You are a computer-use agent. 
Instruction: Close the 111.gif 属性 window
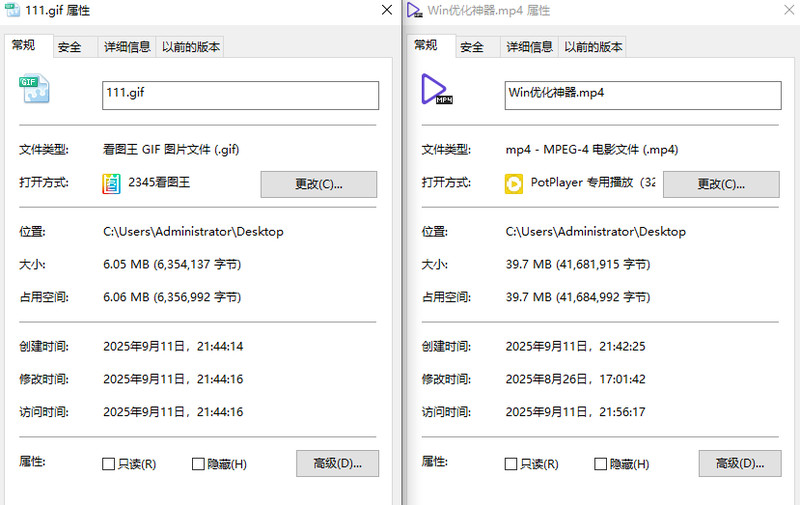point(387,10)
